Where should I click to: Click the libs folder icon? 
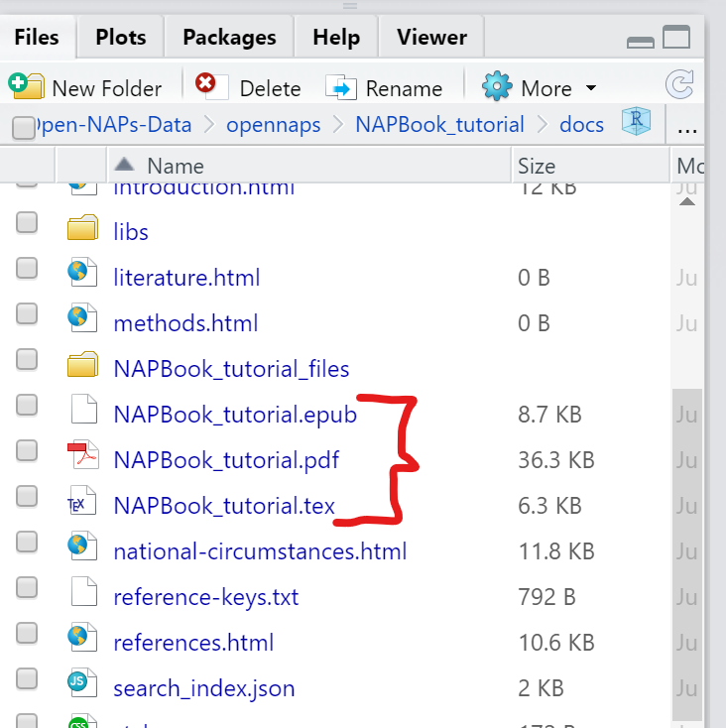coord(82,231)
